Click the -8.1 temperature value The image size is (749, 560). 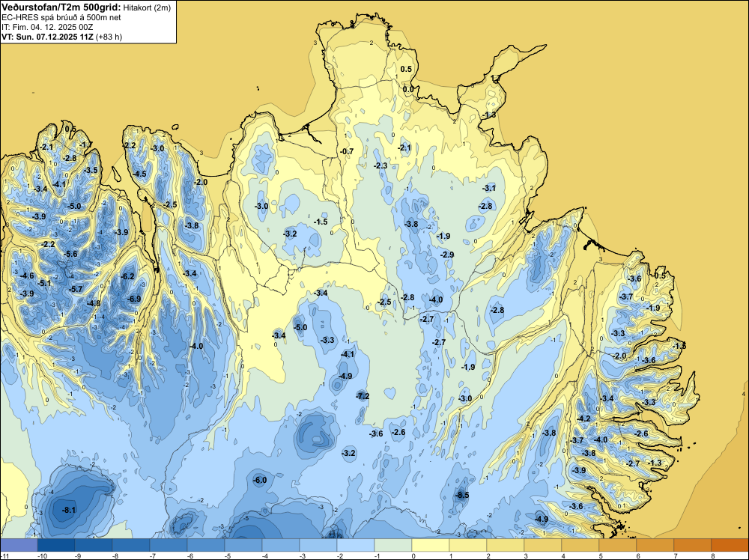[69, 511]
